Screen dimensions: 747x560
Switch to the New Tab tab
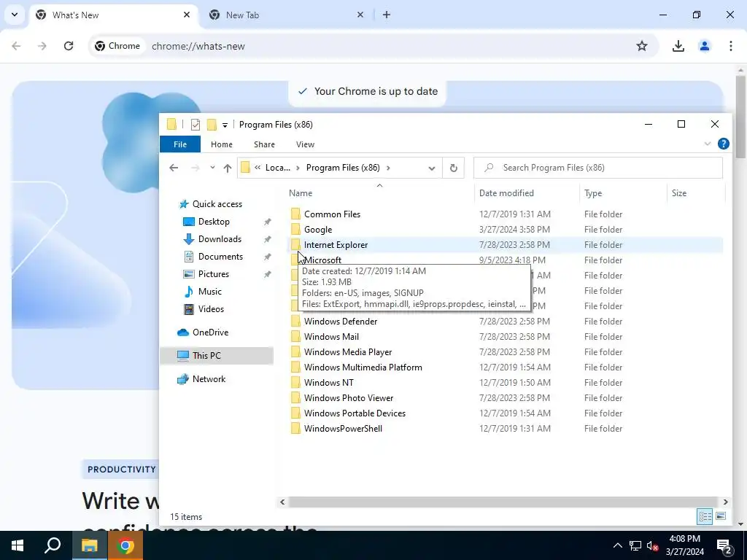pos(286,15)
